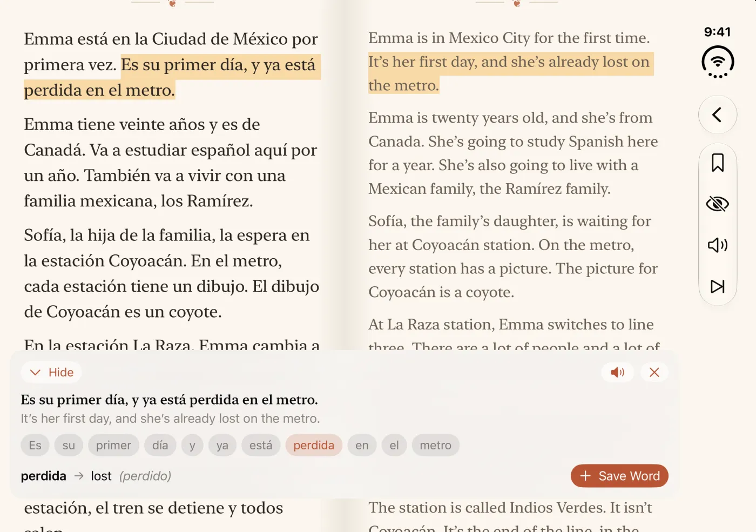Collapse the panel using Hide
This screenshot has width=756, height=532.
(51, 372)
